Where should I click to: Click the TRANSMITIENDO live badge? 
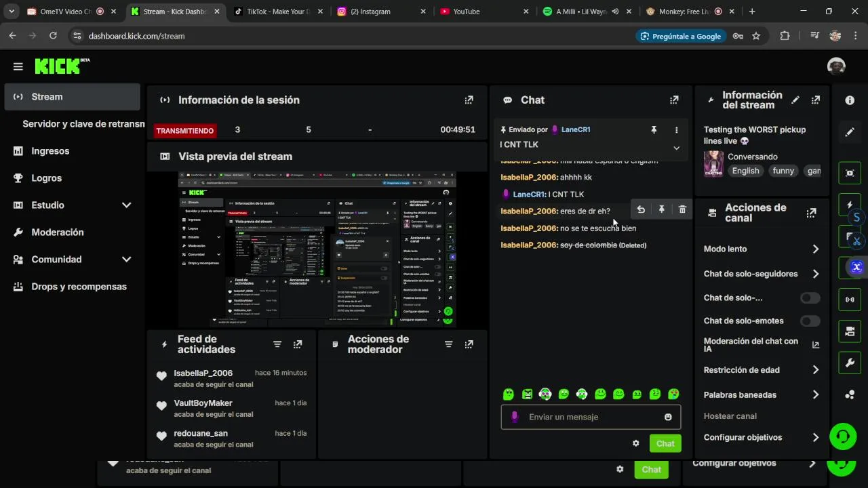coord(184,131)
